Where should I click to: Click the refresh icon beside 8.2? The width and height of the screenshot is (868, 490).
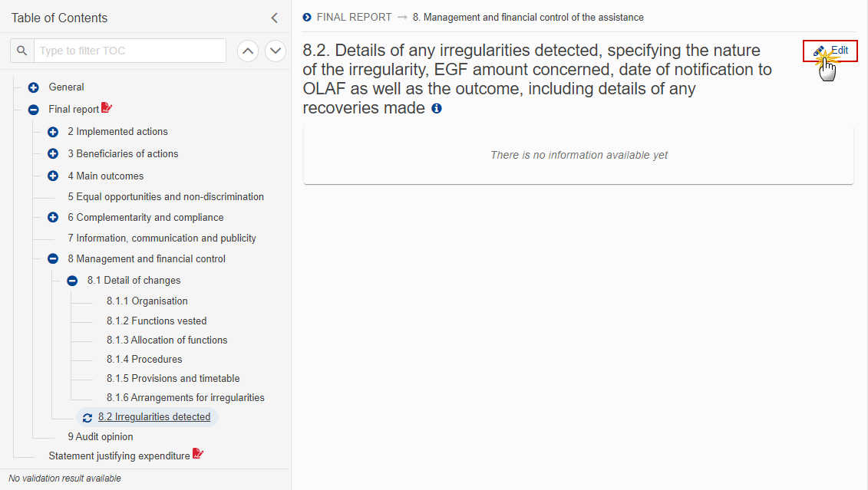(x=87, y=418)
